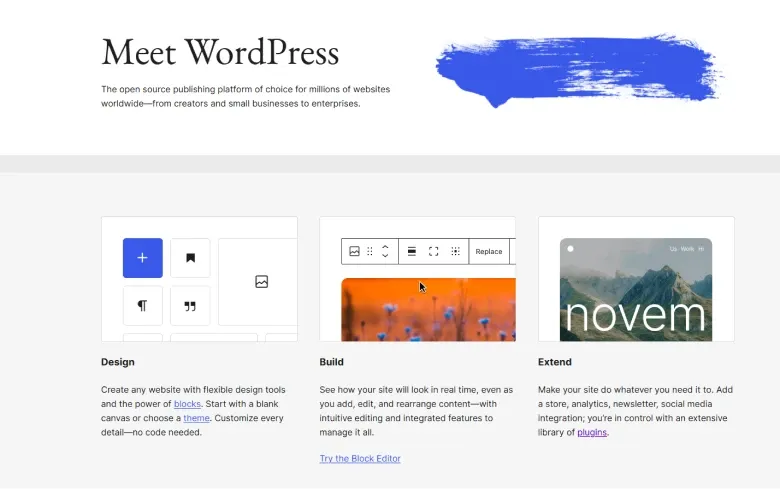Click the align icon in Build toolbar
The height and width of the screenshot is (489, 780).
(412, 251)
